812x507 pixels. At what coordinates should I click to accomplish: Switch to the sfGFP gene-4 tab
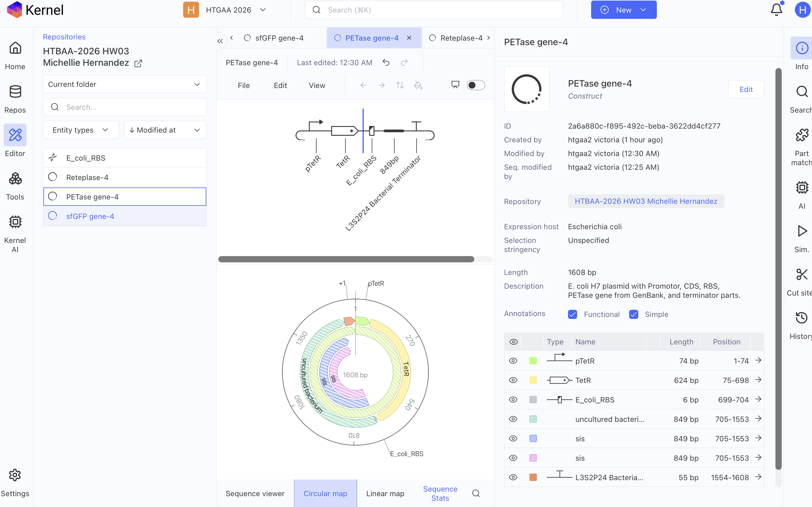[x=279, y=38]
